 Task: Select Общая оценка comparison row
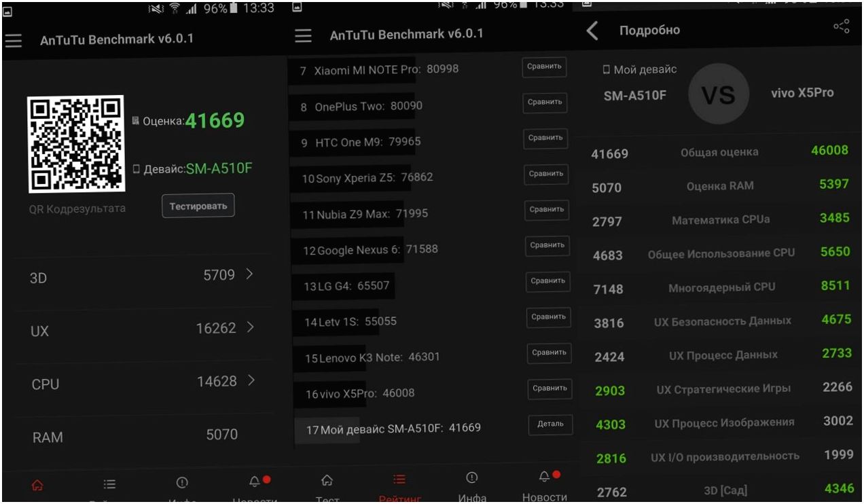(720, 152)
